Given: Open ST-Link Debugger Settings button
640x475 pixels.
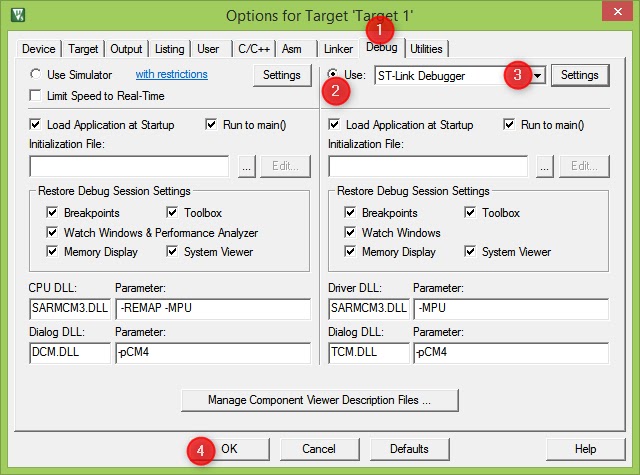Looking at the screenshot, I should pyautogui.click(x=580, y=75).
